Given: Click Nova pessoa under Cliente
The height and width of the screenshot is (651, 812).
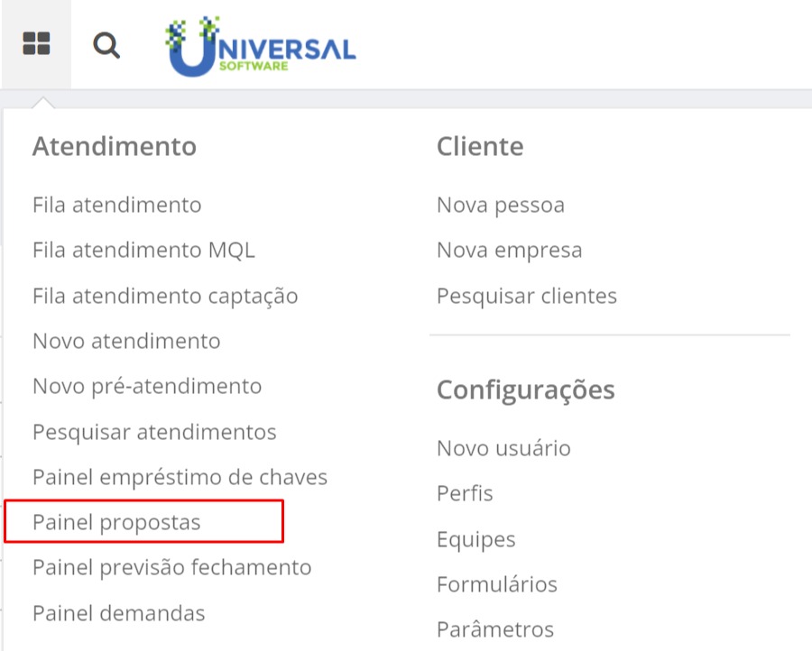Looking at the screenshot, I should coord(501,206).
